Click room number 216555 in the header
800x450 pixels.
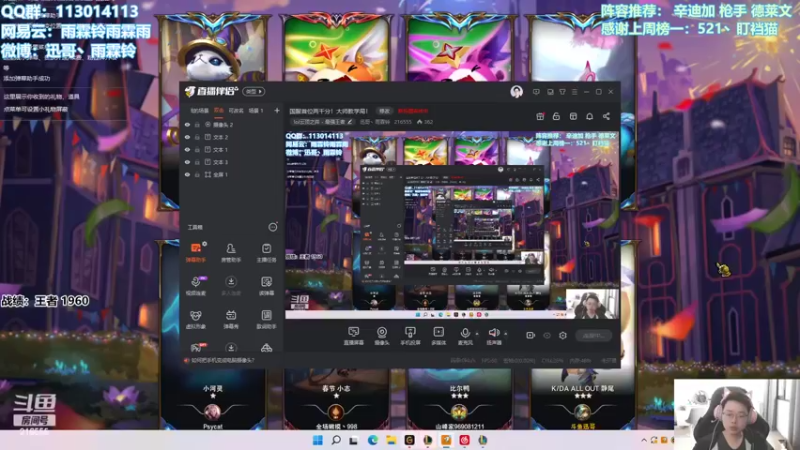[x=403, y=122]
